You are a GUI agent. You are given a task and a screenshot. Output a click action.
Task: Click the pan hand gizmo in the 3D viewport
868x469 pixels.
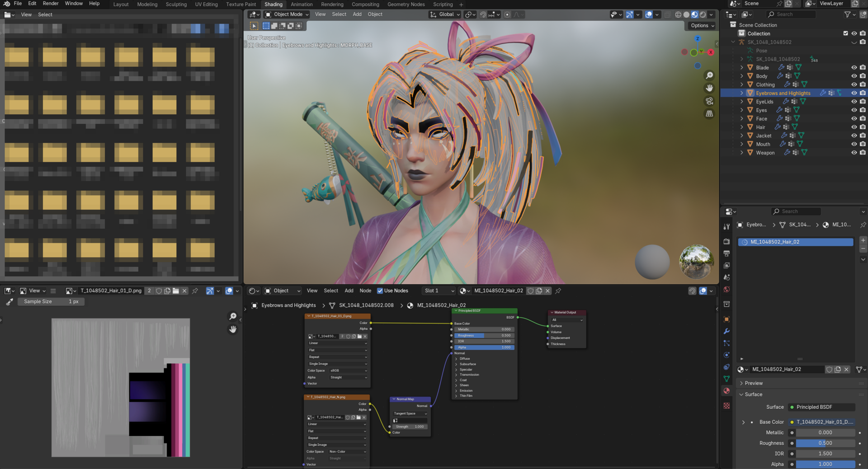tap(709, 88)
